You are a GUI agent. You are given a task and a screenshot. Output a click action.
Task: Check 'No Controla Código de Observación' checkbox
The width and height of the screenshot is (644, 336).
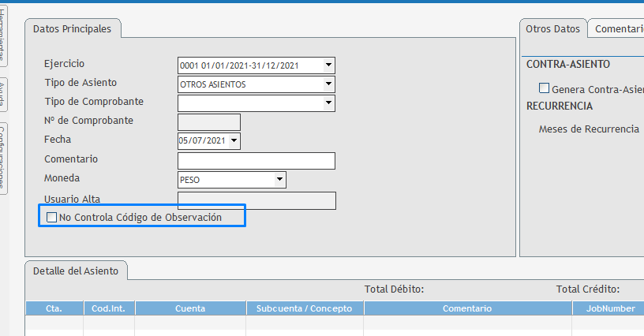pos(52,218)
